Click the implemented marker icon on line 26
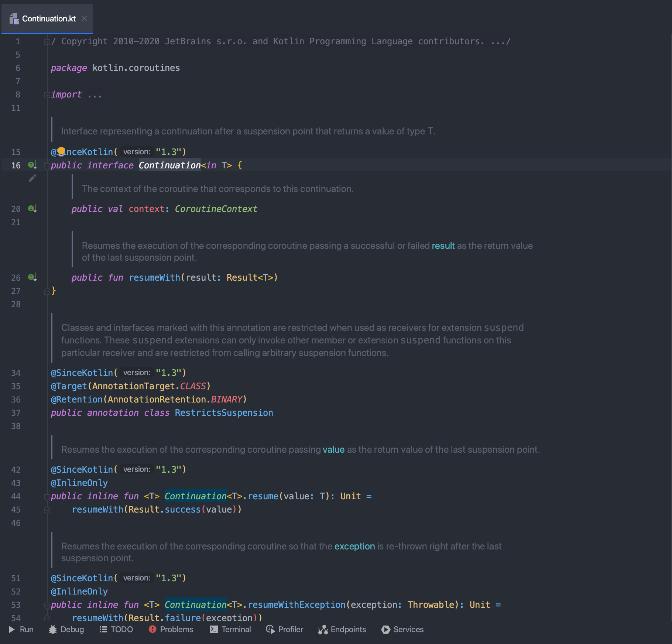The width and height of the screenshot is (672, 644). coord(32,277)
